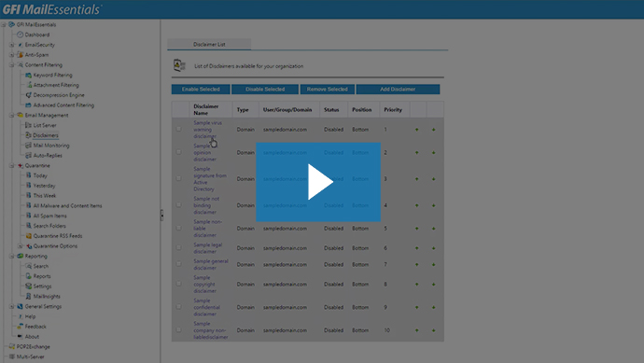Click first green arrow in priority 1 row
This screenshot has height=363, width=644.
pos(416,130)
